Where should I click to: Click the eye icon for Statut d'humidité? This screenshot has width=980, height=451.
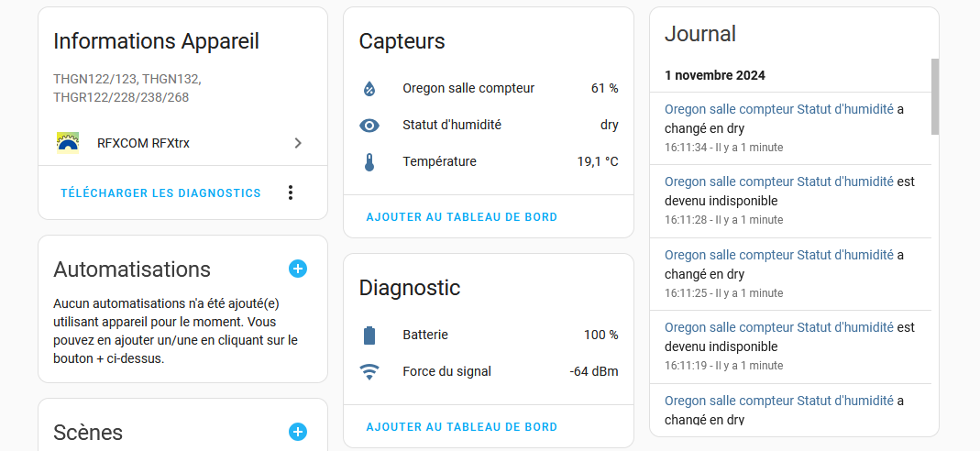pos(369,126)
